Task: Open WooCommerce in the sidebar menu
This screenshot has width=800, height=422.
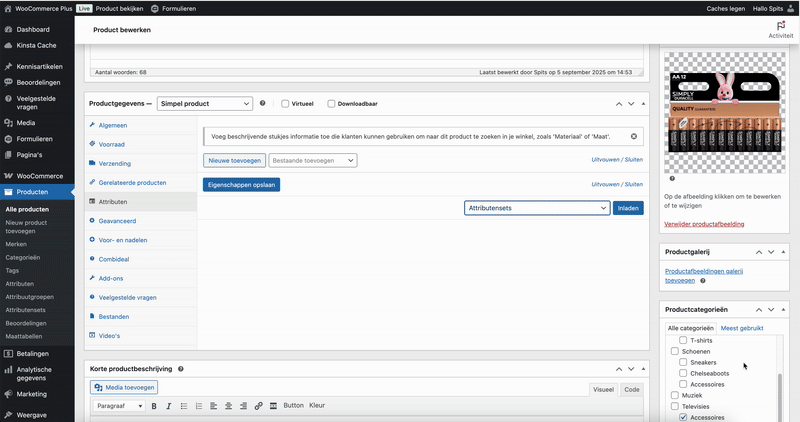Action: [x=39, y=176]
